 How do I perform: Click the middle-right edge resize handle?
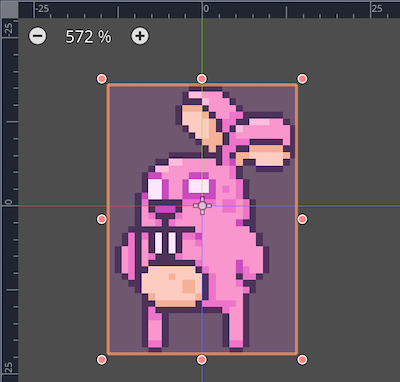point(302,219)
